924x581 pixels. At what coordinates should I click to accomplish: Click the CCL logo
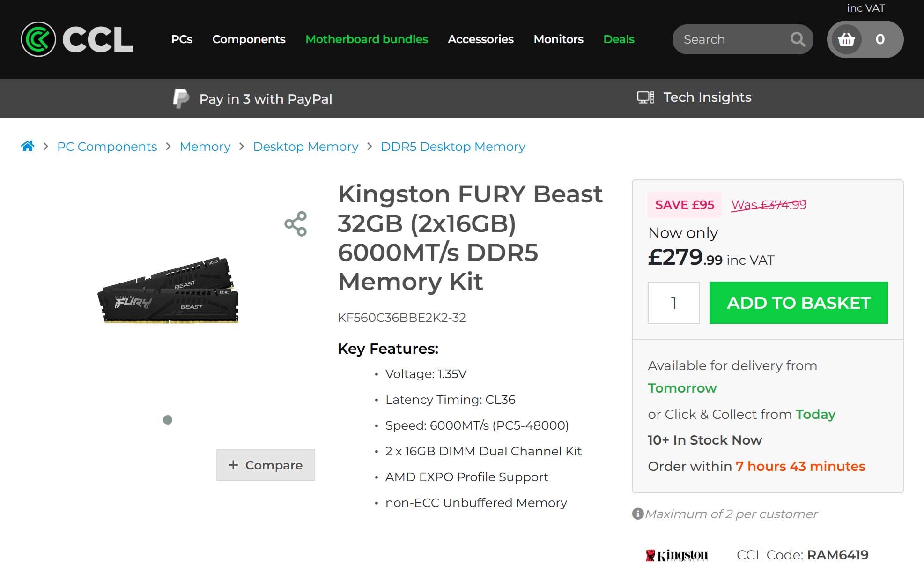(76, 40)
